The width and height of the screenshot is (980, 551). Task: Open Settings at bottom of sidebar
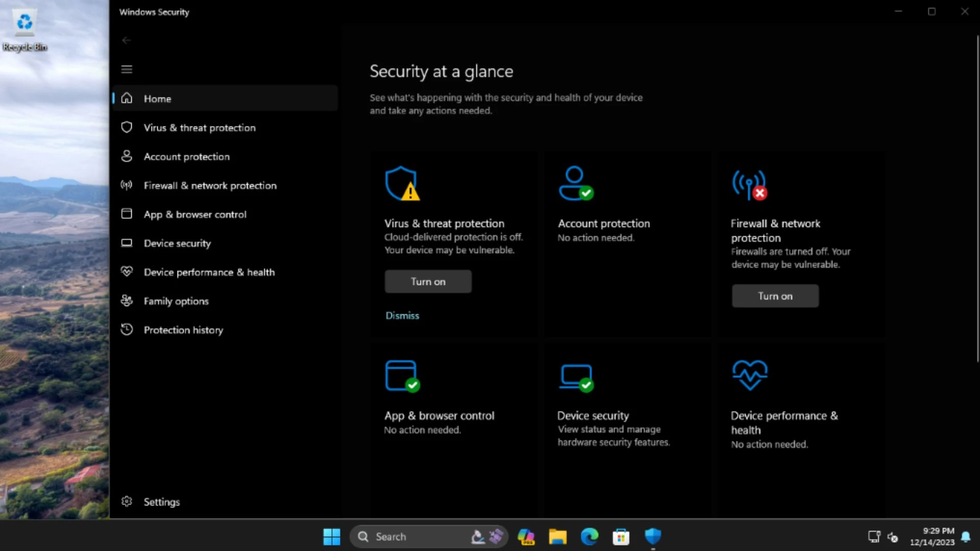[x=161, y=501]
